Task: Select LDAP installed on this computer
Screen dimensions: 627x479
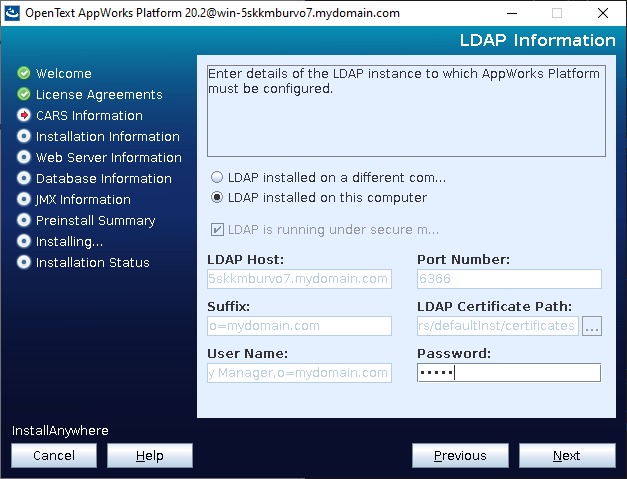Action: 217,197
